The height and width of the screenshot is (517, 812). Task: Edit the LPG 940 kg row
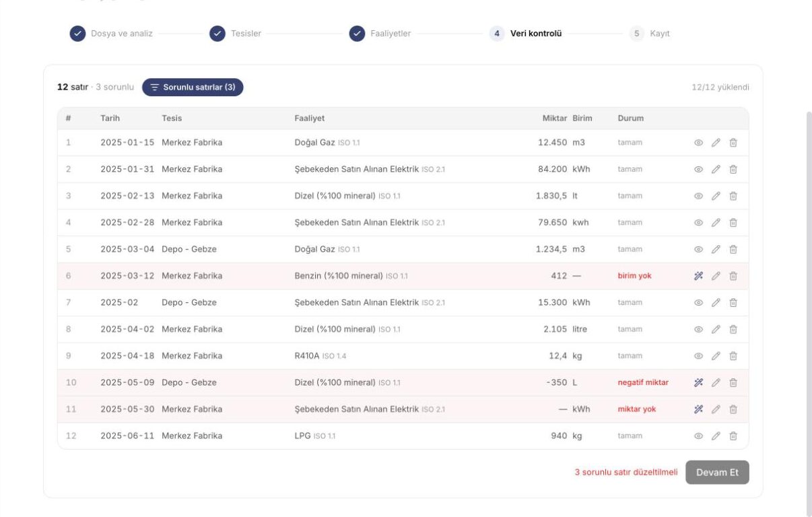point(716,436)
